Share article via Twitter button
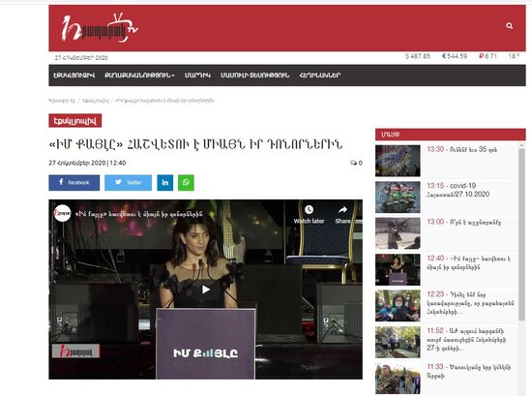Screen dimensions: 532x396 (x=128, y=183)
